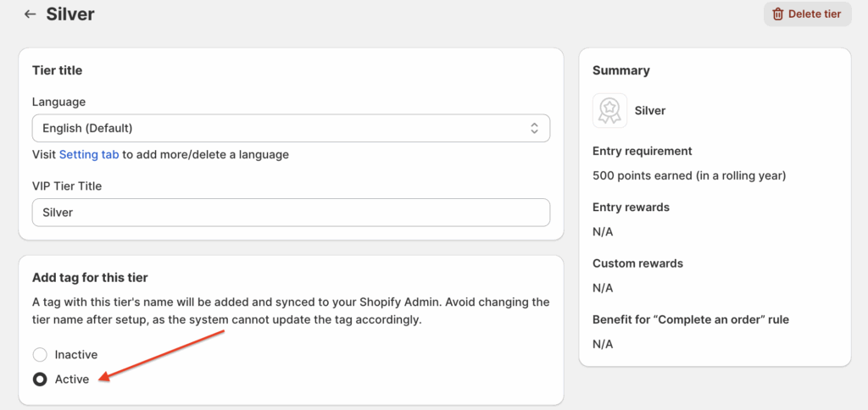Click the Add tag for this tier heading
The image size is (868, 410).
[90, 278]
